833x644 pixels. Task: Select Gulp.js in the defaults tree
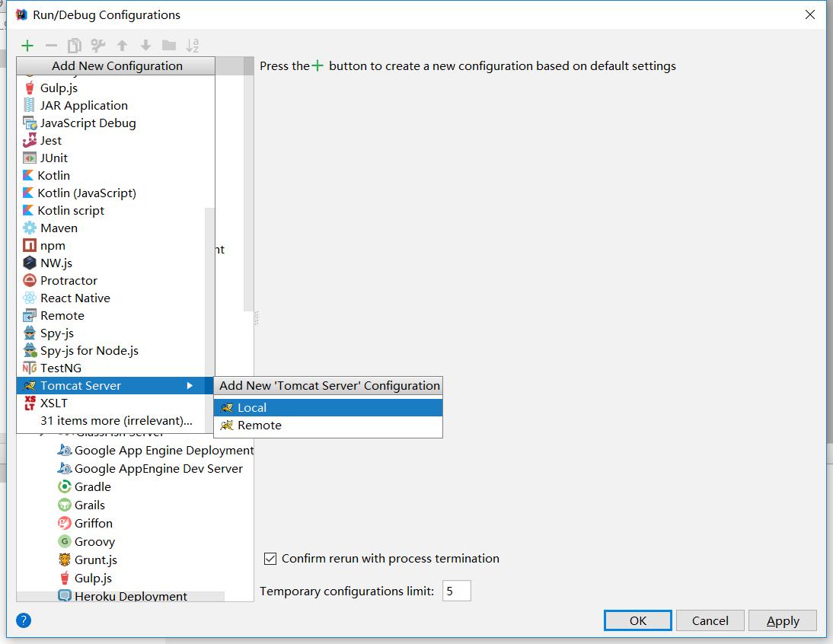tap(85, 578)
